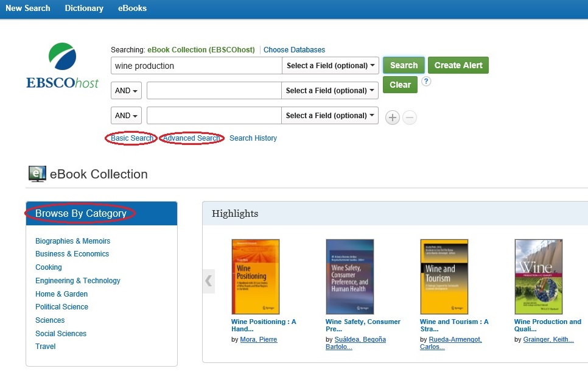This screenshot has height=377, width=588.
Task: Open the Wine Positioning book cover
Action: [x=256, y=277]
